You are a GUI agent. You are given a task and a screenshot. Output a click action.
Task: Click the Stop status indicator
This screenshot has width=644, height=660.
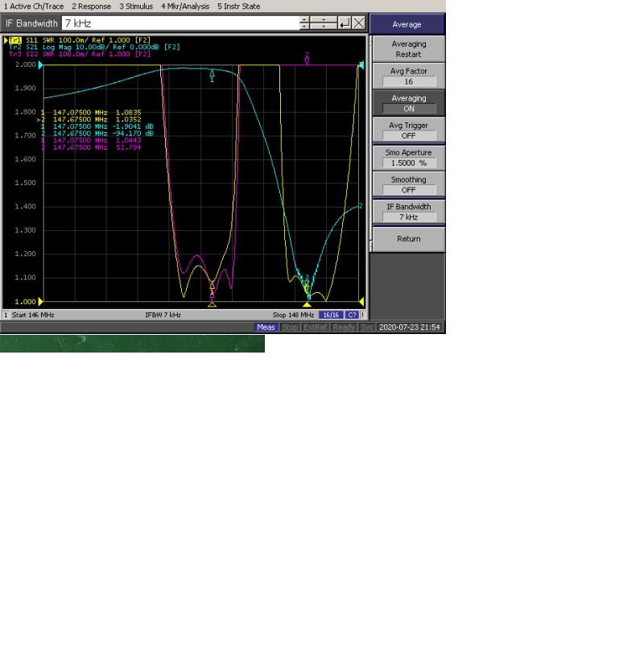290,328
